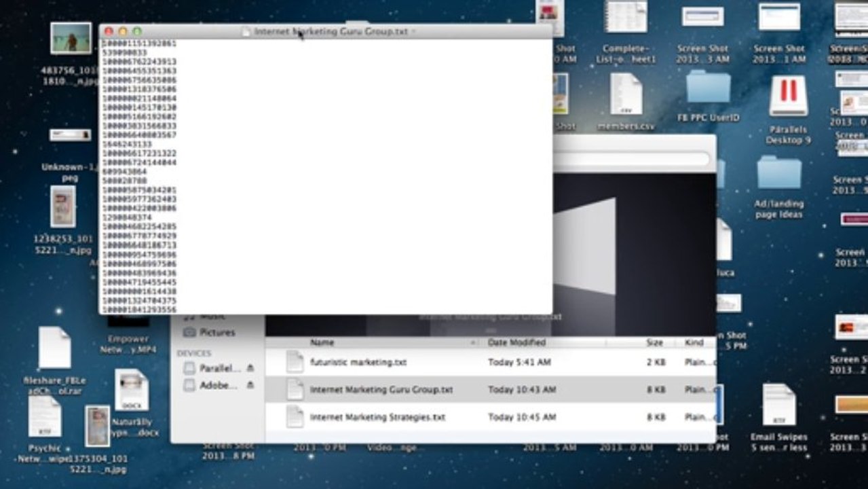
Task: Click the 'Today 10:45 AM' date cell
Action: (522, 417)
